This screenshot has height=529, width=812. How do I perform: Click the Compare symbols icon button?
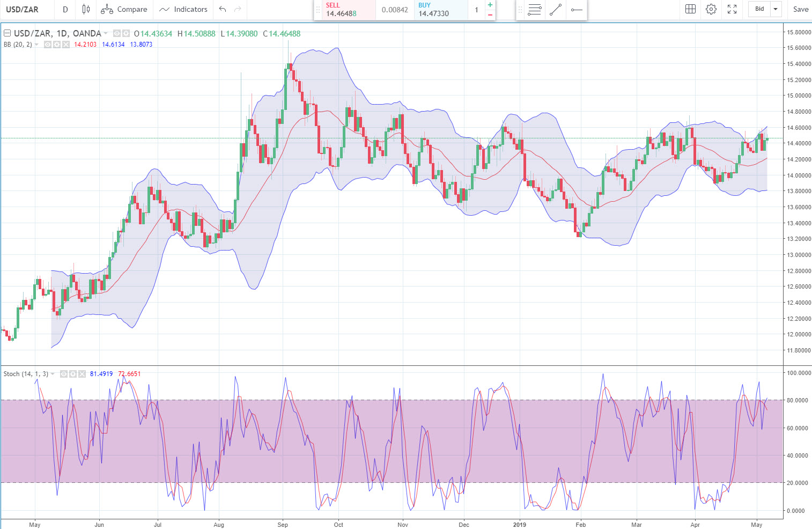[x=107, y=9]
